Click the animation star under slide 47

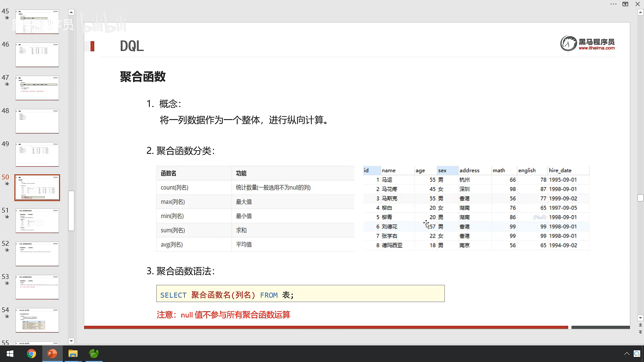pyautogui.click(x=7, y=84)
